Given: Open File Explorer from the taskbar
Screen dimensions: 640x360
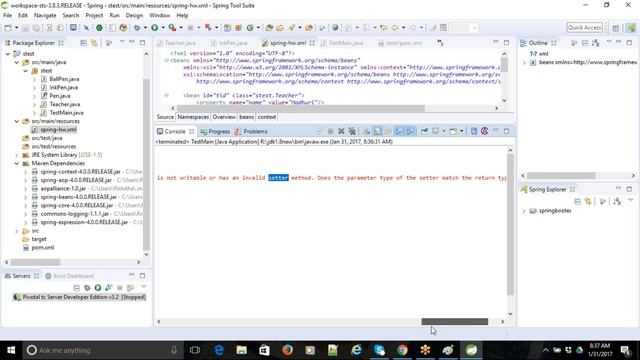Looking at the screenshot, I should pyautogui.click(x=242, y=350).
